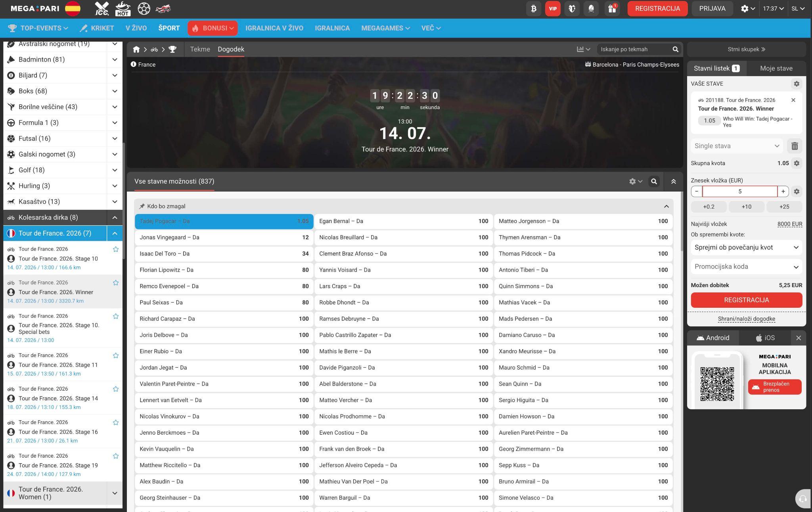812x512 pixels.
Task: Select Jonas Vingegaard – Da odds
Action: click(224, 238)
